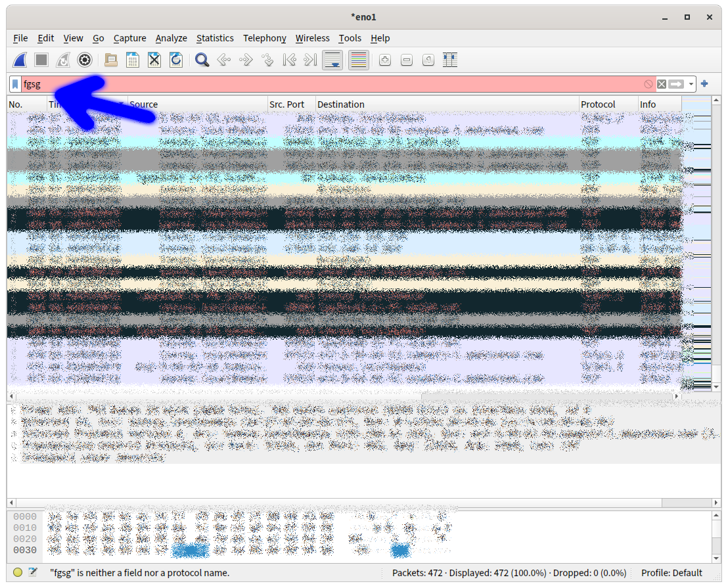Open the Capture menu
Viewport: 728px width, 588px height.
point(129,38)
